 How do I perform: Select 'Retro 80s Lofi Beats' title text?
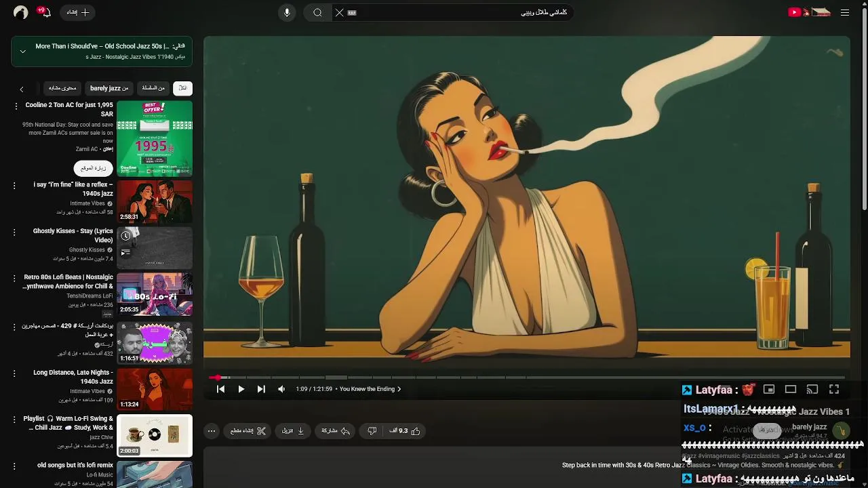click(68, 281)
